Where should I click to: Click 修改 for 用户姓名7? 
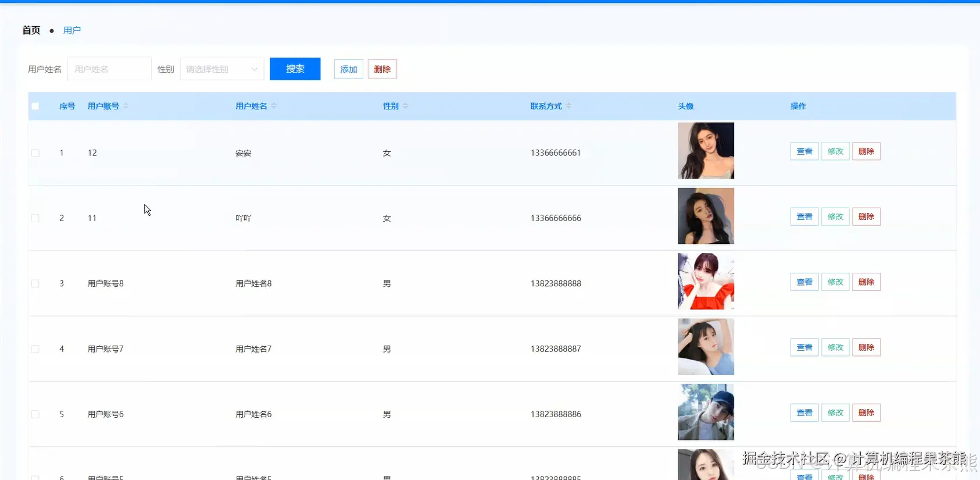pyautogui.click(x=835, y=347)
